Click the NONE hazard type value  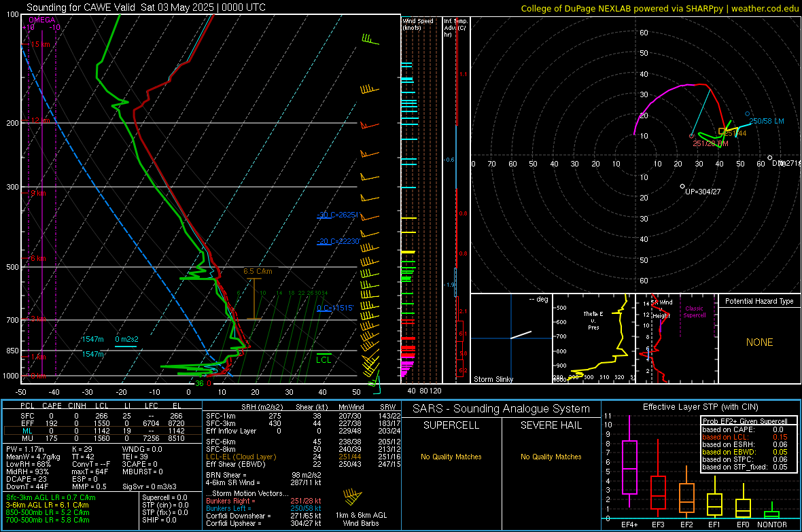(x=759, y=342)
